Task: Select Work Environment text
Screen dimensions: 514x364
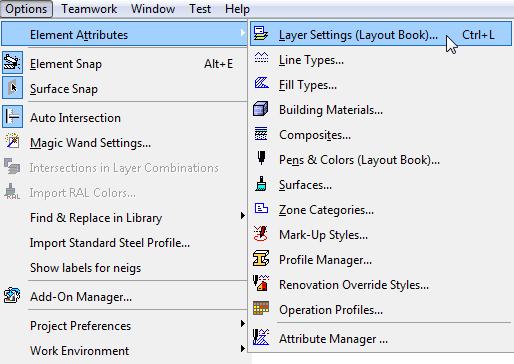Action: 79,351
